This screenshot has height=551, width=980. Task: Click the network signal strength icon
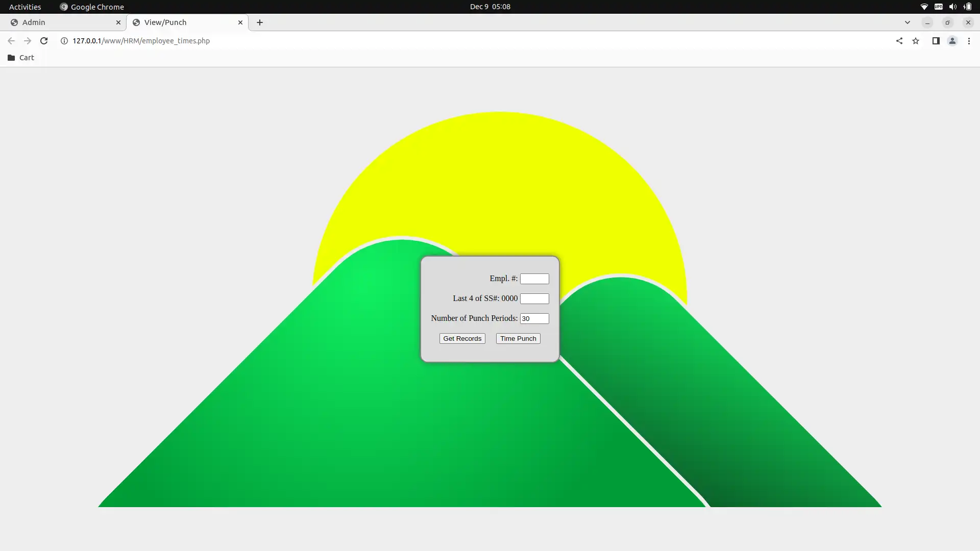click(x=923, y=7)
